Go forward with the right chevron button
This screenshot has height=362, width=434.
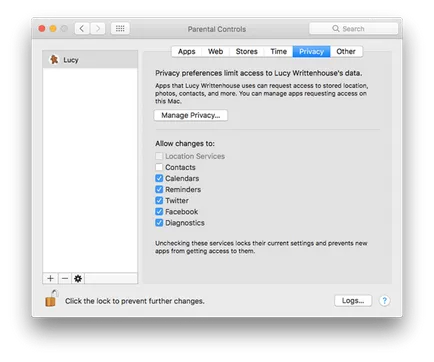tap(98, 29)
